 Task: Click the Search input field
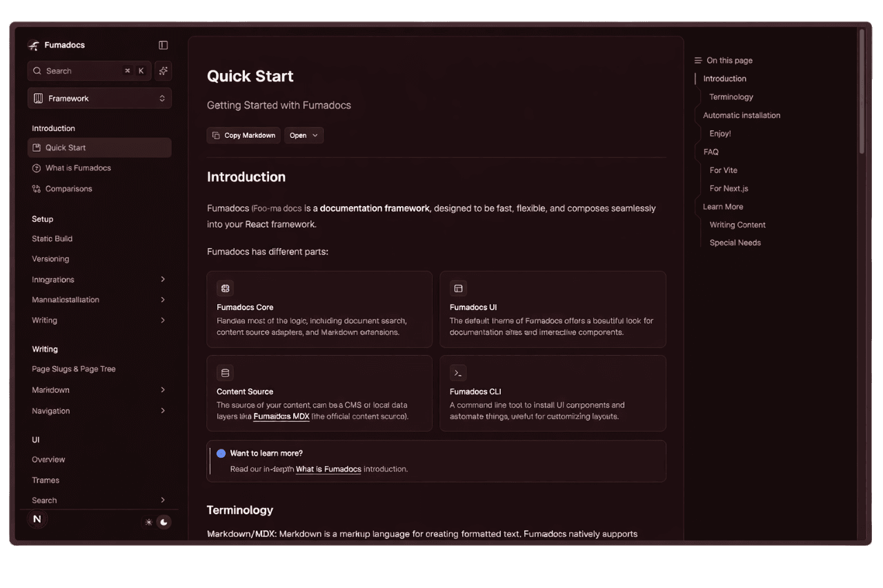[83, 71]
